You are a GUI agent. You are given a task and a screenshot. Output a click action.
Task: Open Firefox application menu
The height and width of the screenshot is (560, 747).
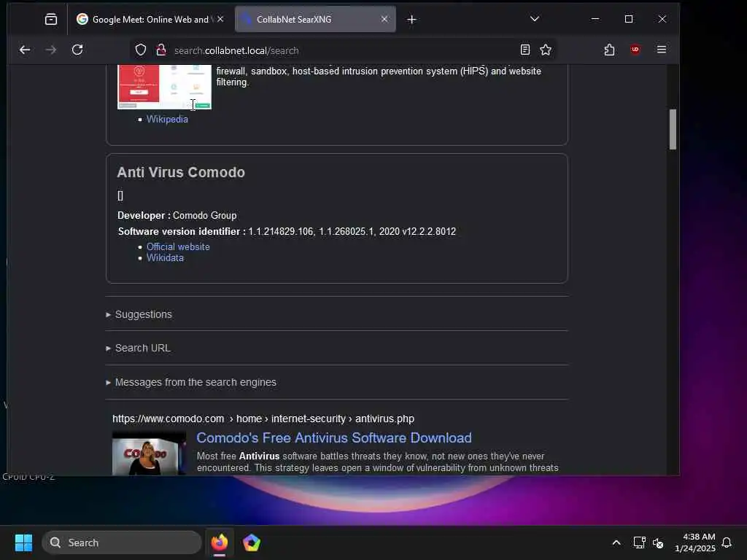[x=661, y=50]
